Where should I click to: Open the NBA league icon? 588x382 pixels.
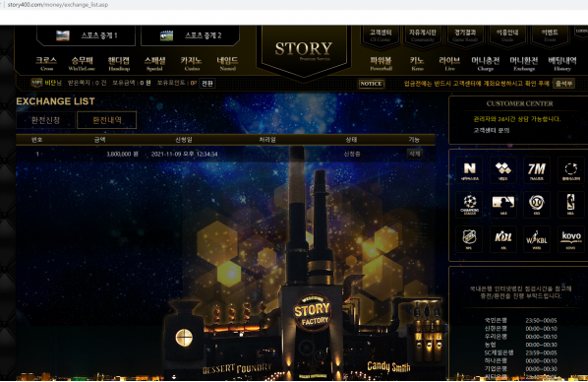pos(570,205)
